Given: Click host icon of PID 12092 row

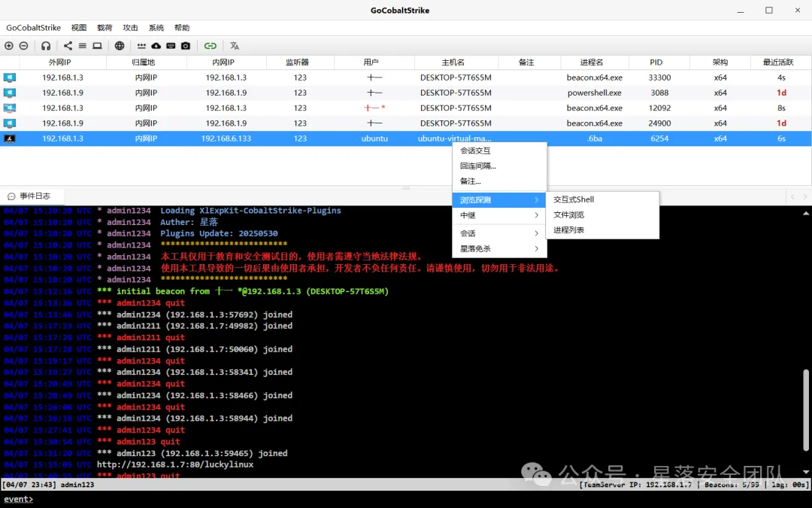Looking at the screenshot, I should 10,108.
